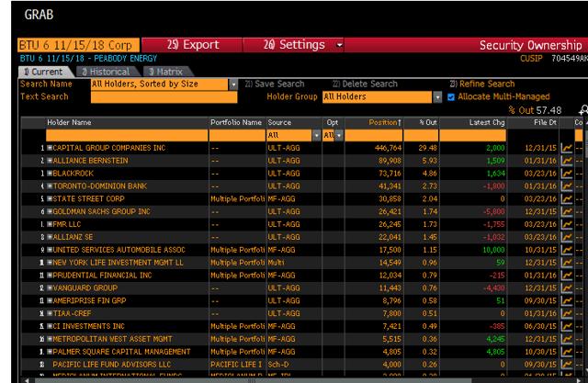Click the All Holders, Sorted by Size field

tap(160, 84)
